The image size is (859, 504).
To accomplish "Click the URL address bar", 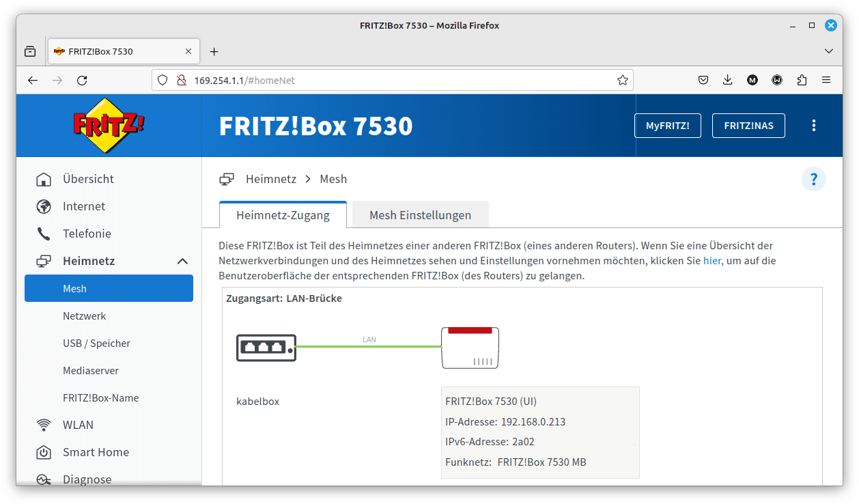I will tap(393, 80).
